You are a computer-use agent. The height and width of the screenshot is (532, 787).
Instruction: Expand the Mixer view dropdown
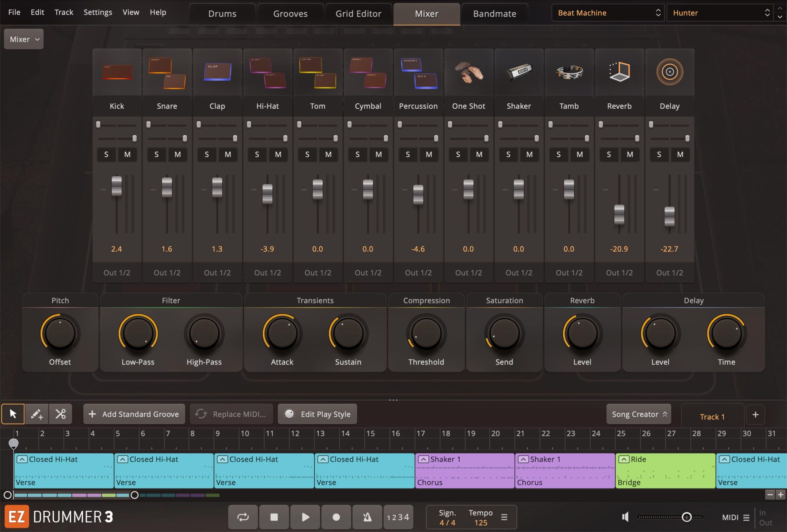24,39
